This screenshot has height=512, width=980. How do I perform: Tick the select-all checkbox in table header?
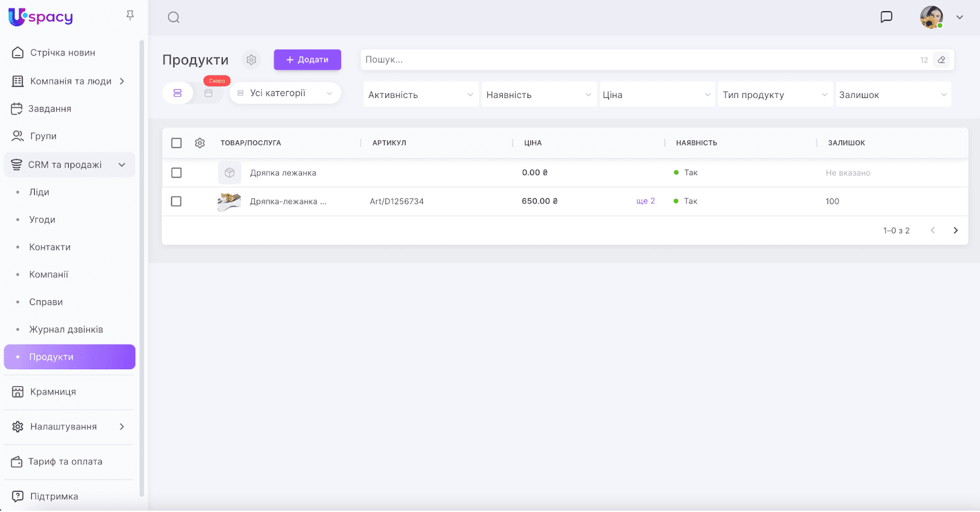176,143
